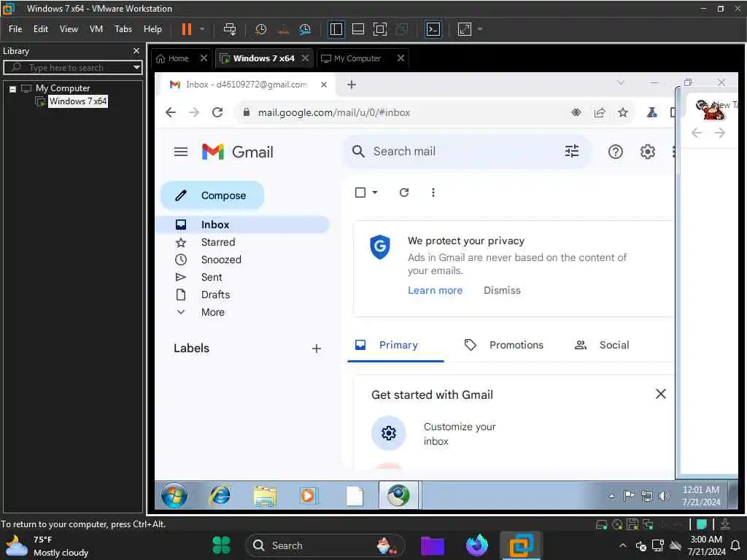747x560 pixels.
Task: Switch to the Promotions tab
Action: [x=504, y=345]
